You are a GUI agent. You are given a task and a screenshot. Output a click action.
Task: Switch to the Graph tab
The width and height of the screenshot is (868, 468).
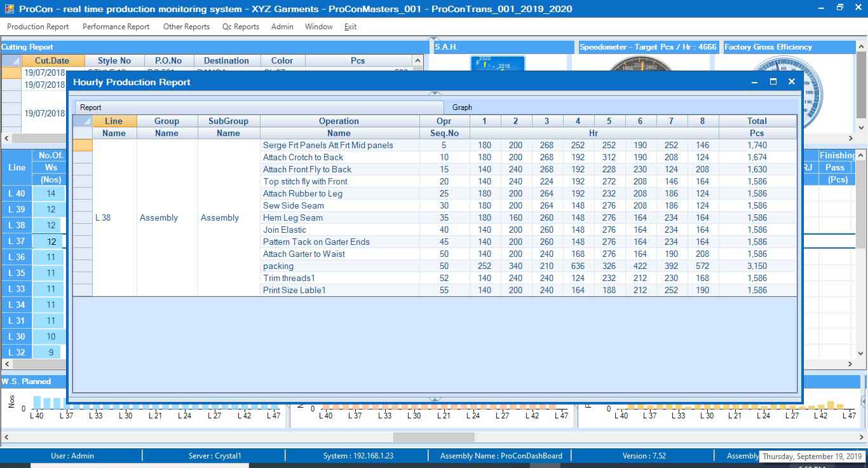point(462,107)
